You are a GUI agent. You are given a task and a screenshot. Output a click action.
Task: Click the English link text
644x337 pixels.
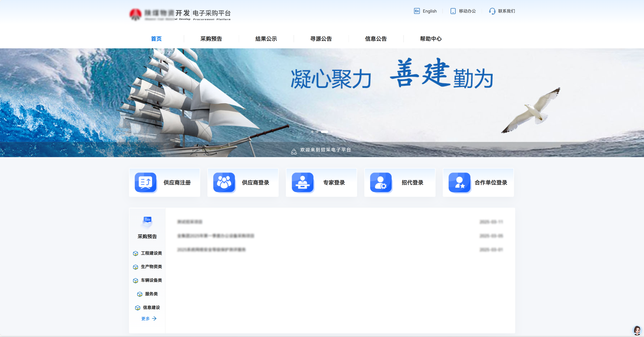[430, 11]
